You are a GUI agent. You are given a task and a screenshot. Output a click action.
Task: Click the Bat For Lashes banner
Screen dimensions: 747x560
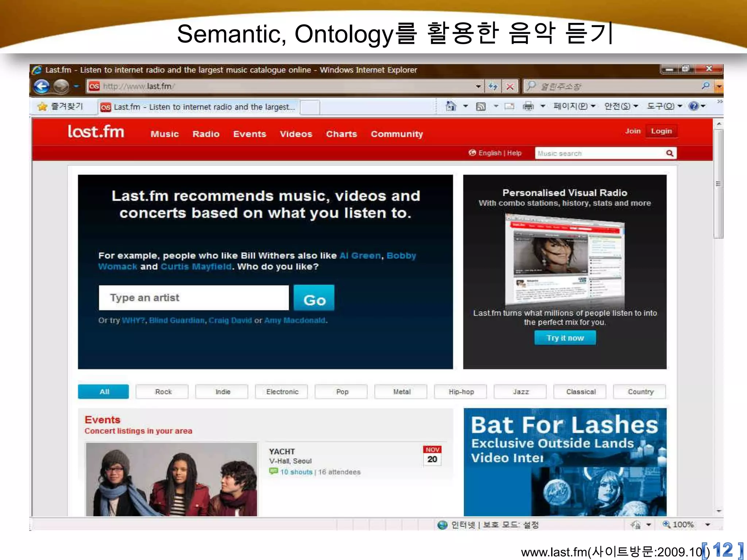(565, 462)
